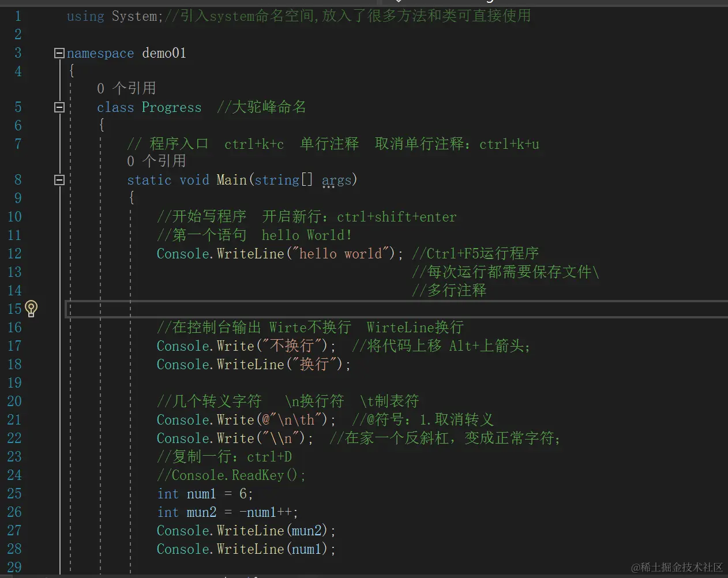The image size is (728, 578).
Task: Click the comment '//大驼峰命名'
Action: 261,107
